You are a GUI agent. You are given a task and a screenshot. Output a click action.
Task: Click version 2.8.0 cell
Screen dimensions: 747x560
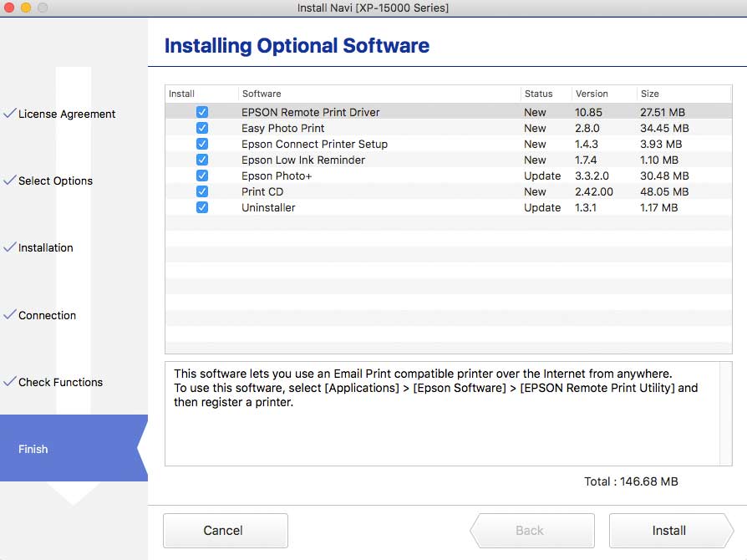pos(587,128)
